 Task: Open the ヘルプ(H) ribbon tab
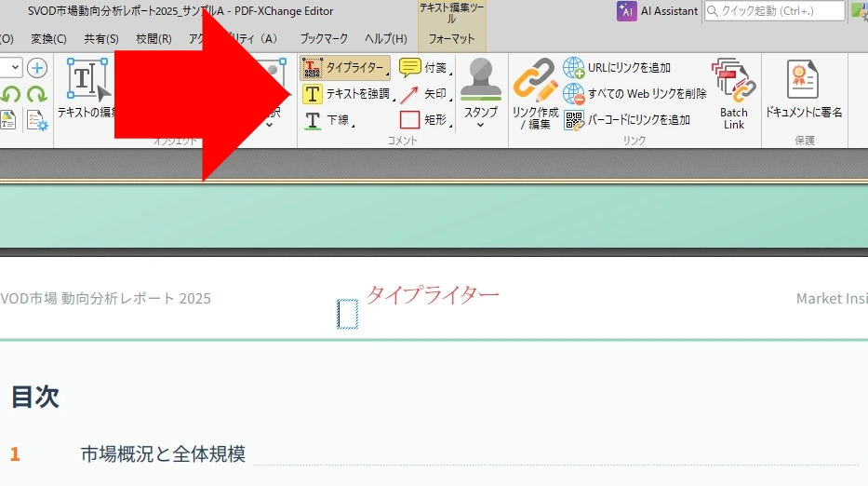coord(386,39)
